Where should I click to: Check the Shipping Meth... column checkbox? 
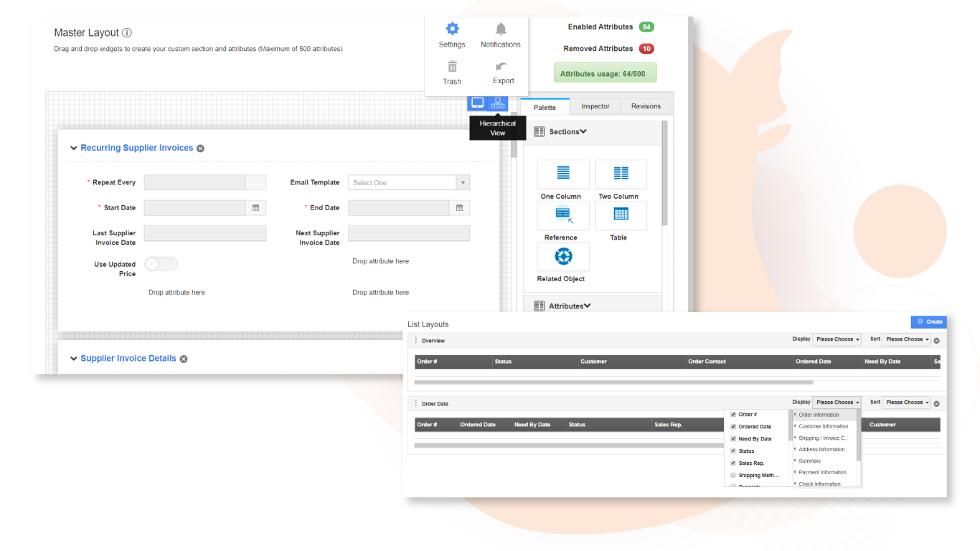(733, 476)
